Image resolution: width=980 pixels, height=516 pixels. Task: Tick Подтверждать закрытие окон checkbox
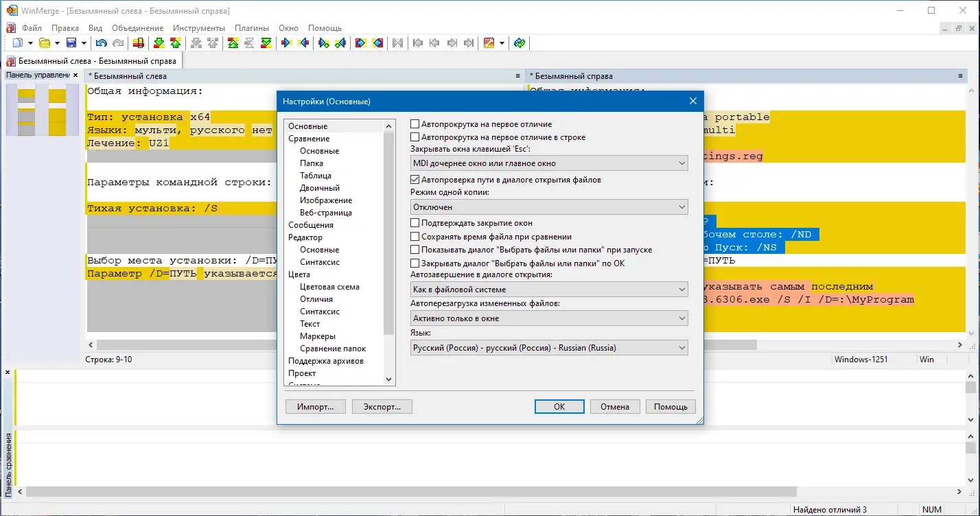click(415, 223)
